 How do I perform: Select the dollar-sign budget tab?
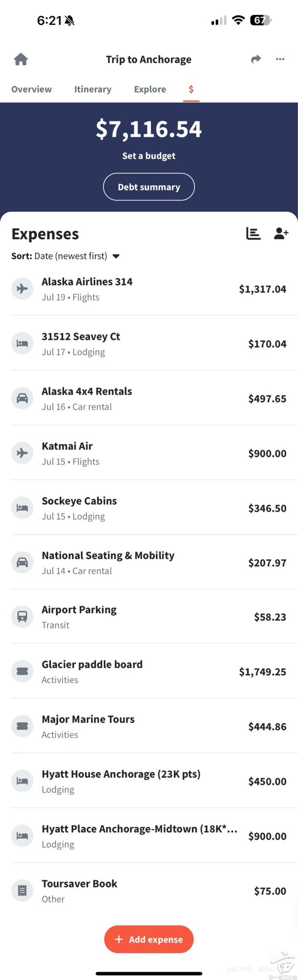(x=191, y=89)
